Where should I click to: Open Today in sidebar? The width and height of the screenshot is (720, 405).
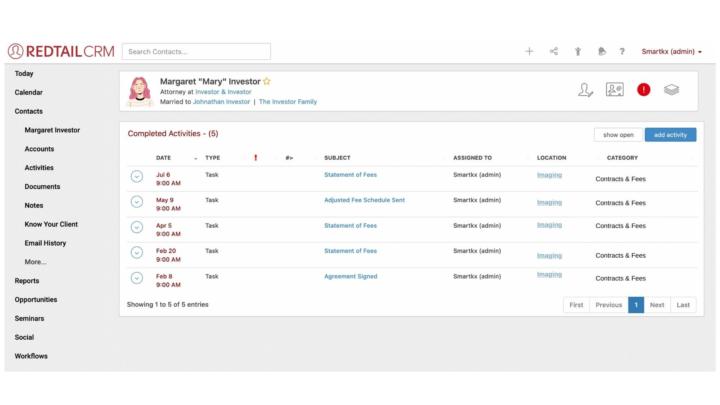point(24,73)
